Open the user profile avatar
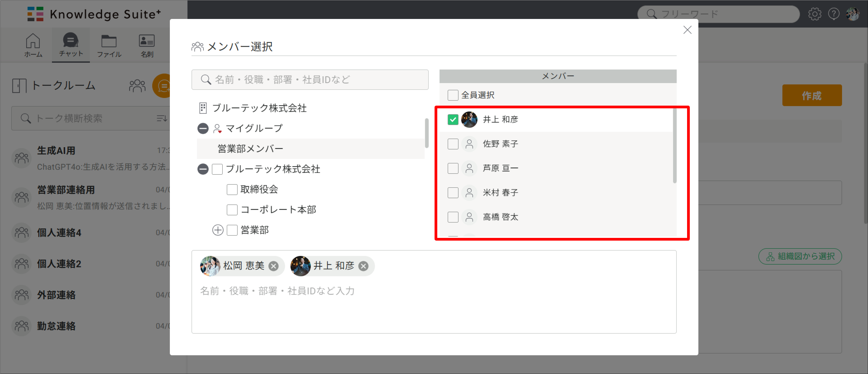 852,14
